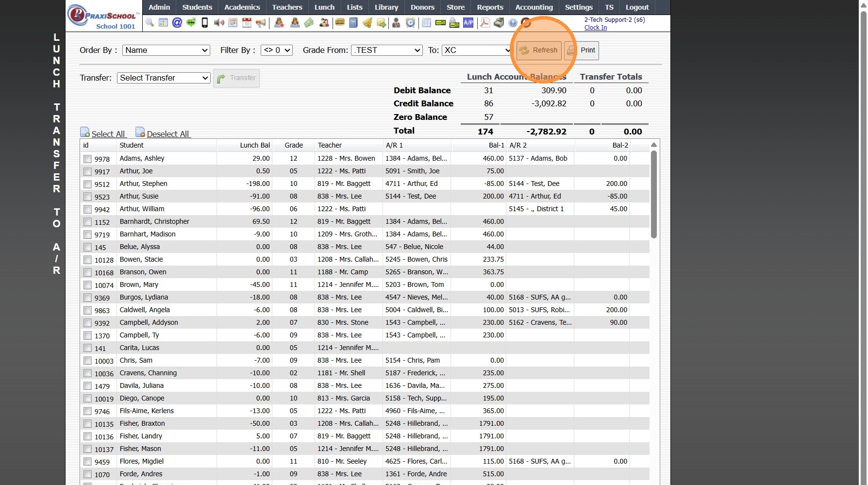Open the Library menu
The height and width of the screenshot is (485, 868).
tap(386, 7)
